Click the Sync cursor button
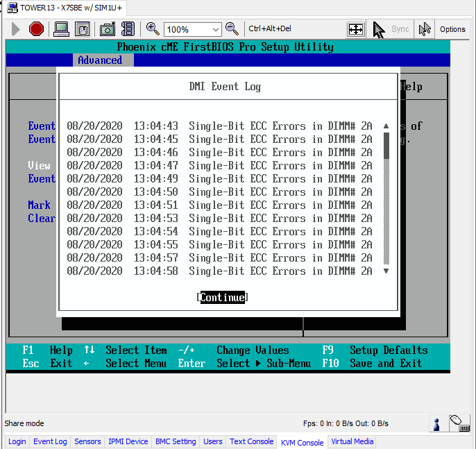476x449 pixels. 400,29
